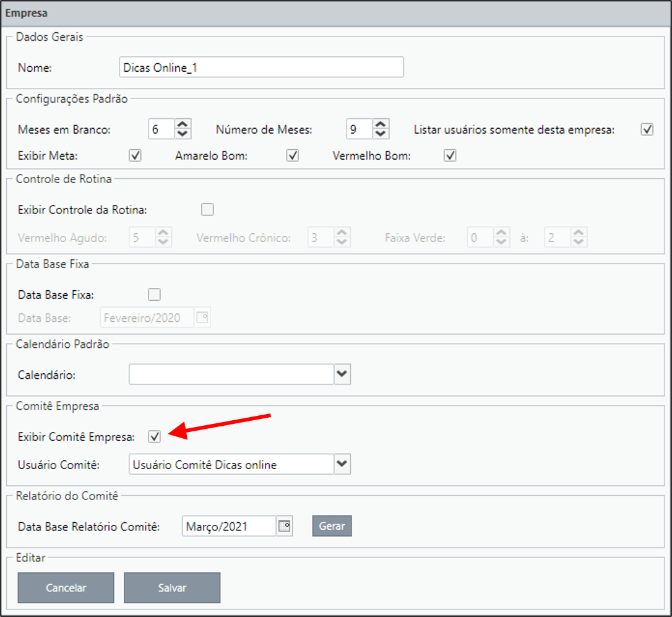Click the Controle de Rotina section label

tap(64, 179)
